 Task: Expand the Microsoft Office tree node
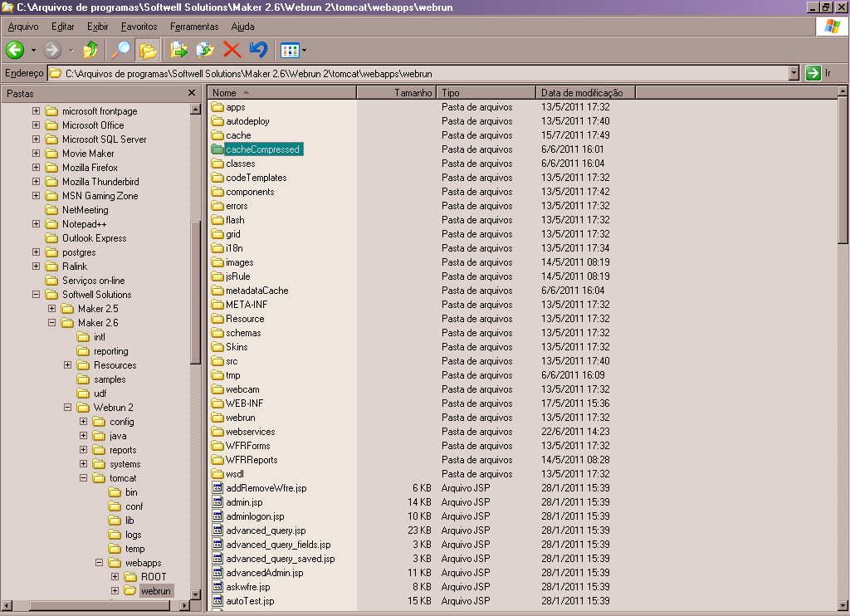[36, 125]
